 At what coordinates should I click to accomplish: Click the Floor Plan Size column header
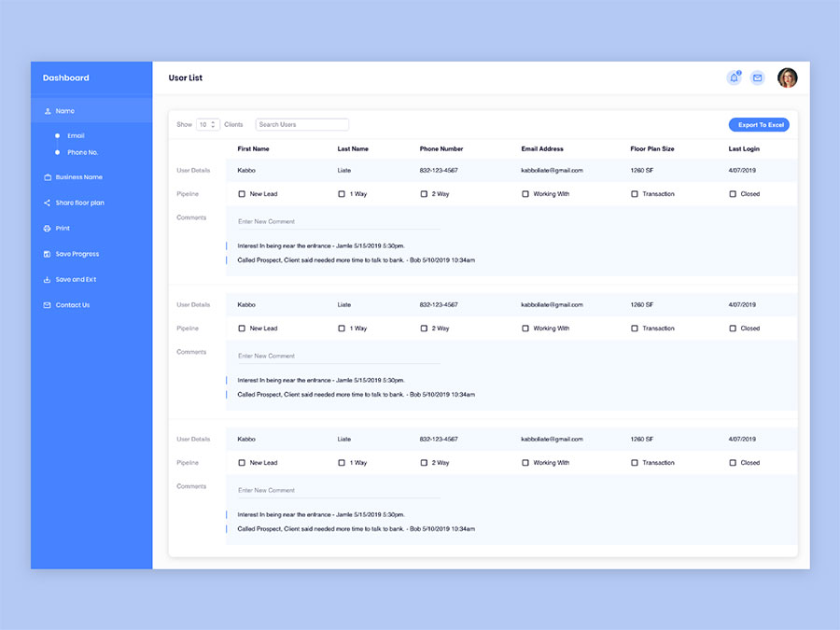[x=652, y=149]
